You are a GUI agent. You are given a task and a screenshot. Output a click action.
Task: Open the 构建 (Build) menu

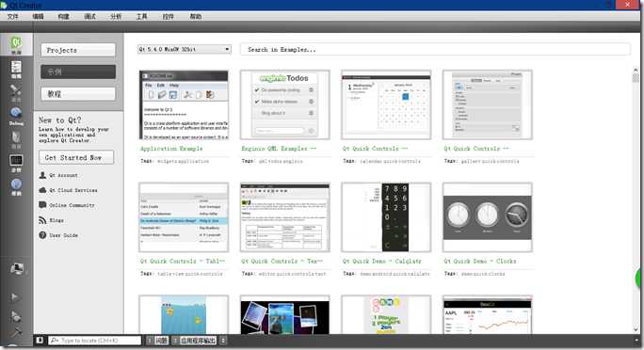coord(64,16)
